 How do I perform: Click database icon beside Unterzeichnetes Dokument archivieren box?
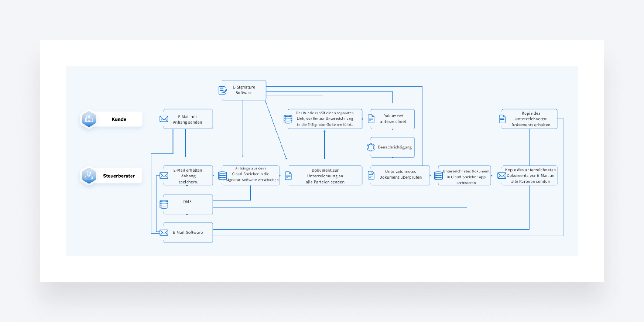pyautogui.click(x=438, y=176)
